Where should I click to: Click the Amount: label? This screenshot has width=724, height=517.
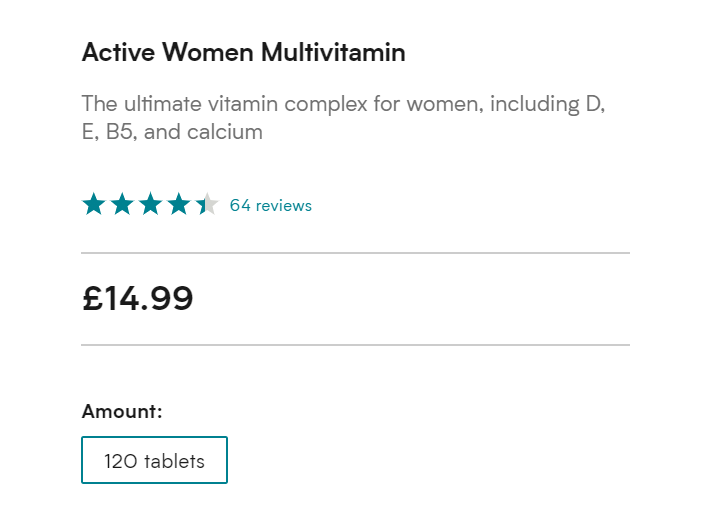tap(122, 411)
